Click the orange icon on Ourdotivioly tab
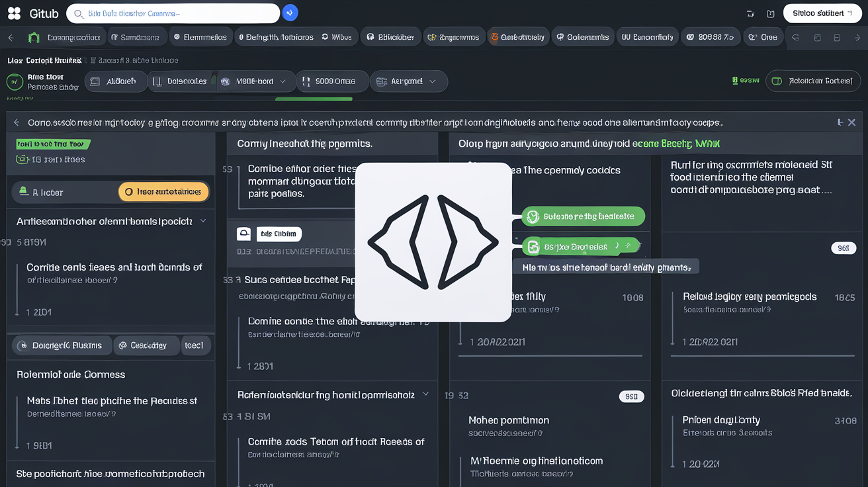 (494, 38)
